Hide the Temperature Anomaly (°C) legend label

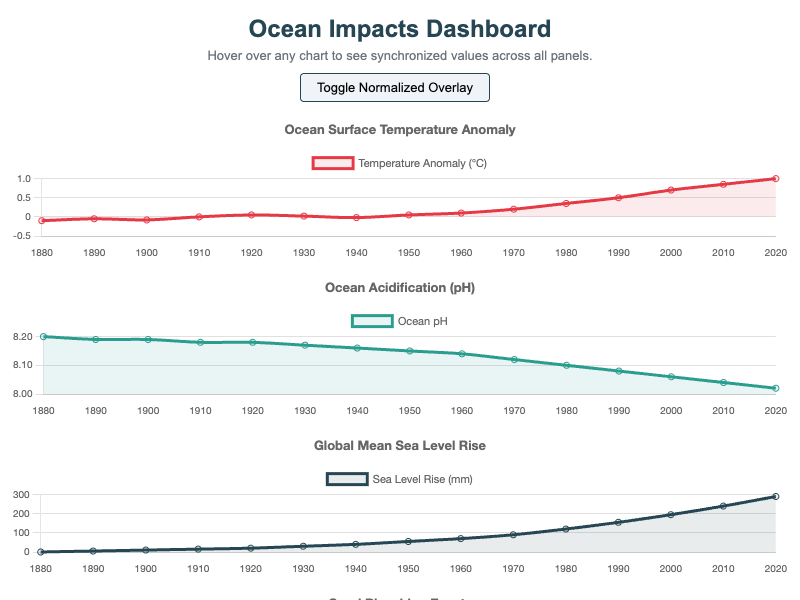coord(422,163)
